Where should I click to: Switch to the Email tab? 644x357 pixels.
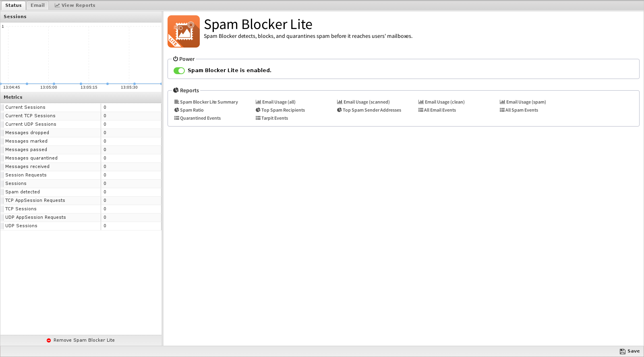tap(37, 5)
